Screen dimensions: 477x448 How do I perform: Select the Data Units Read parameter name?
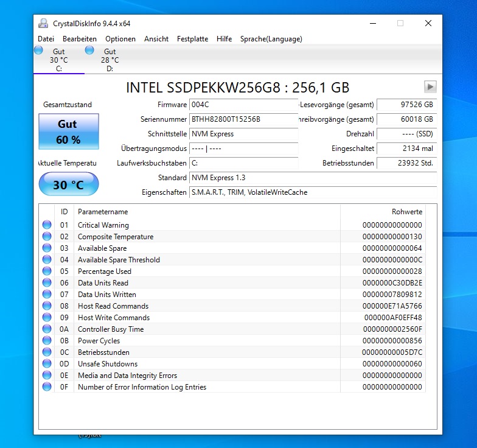click(x=103, y=282)
